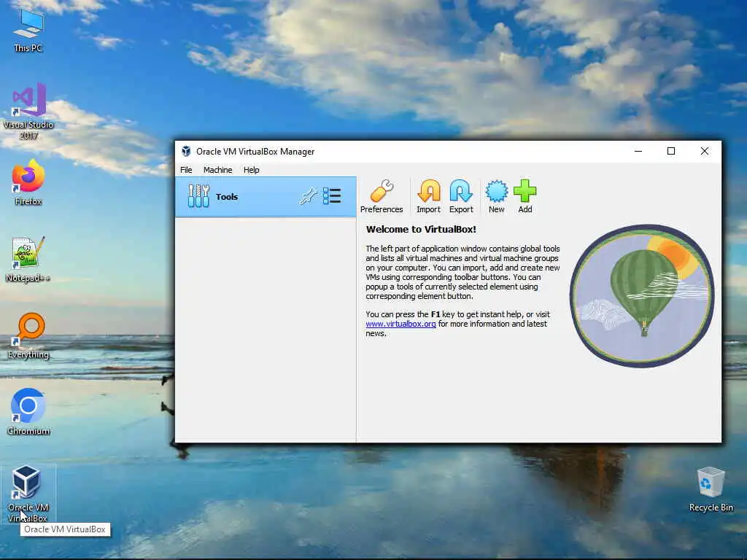Viewport: 747px width, 560px height.
Task: Click the hot air balloon welcome image
Action: (642, 296)
